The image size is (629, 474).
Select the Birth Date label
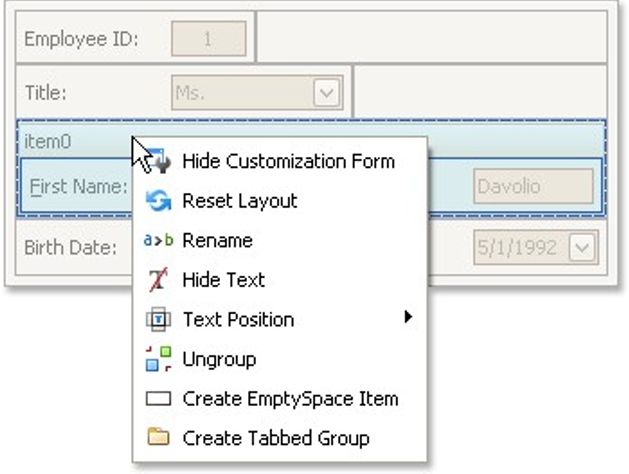pyautogui.click(x=70, y=248)
